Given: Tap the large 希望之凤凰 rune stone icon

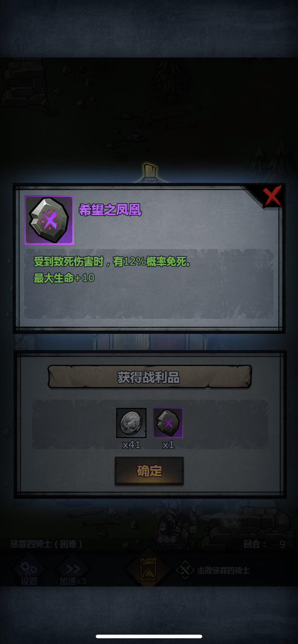Looking at the screenshot, I should [x=49, y=220].
